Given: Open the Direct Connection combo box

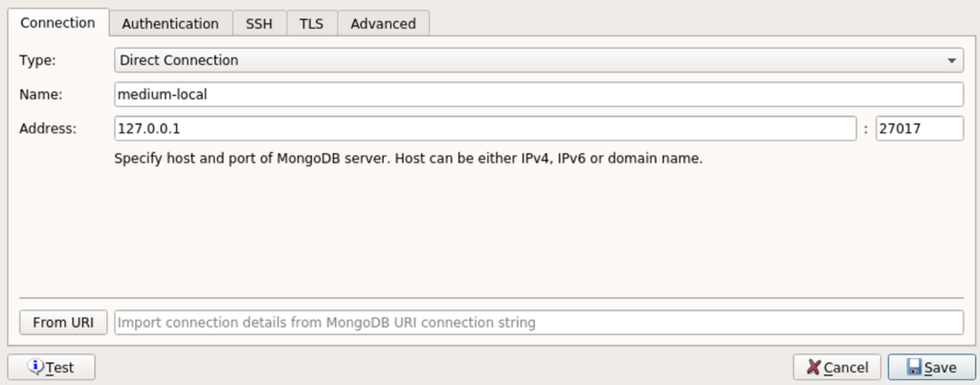Looking at the screenshot, I should click(539, 60).
